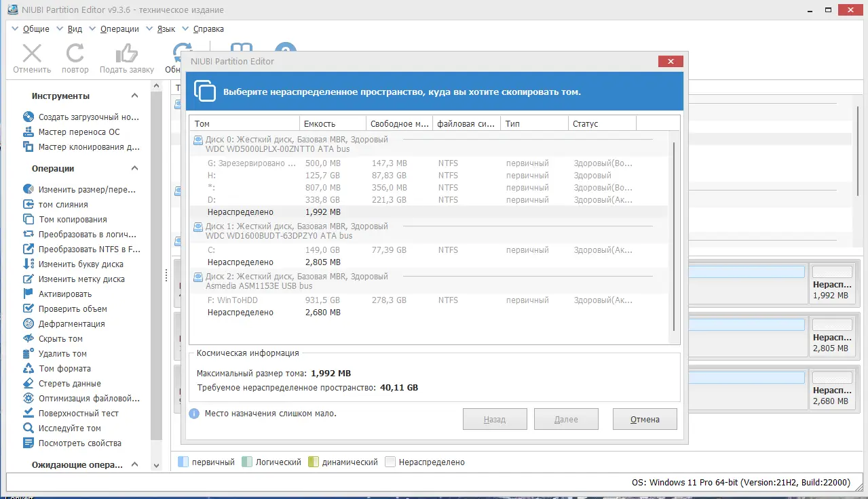Select Нераспределено 2,680 MB row
This screenshot has width=868, height=499.
tap(428, 313)
